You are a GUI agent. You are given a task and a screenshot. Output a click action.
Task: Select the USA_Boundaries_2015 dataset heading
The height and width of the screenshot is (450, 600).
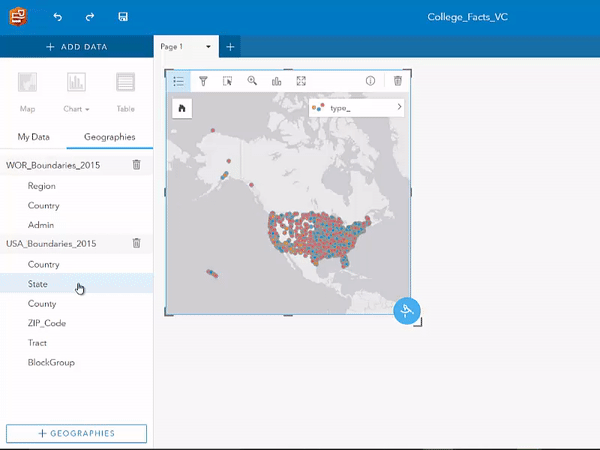(x=51, y=244)
